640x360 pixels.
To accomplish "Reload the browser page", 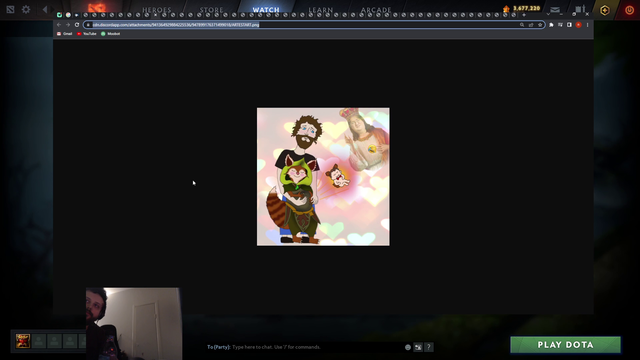I will click(77, 25).
